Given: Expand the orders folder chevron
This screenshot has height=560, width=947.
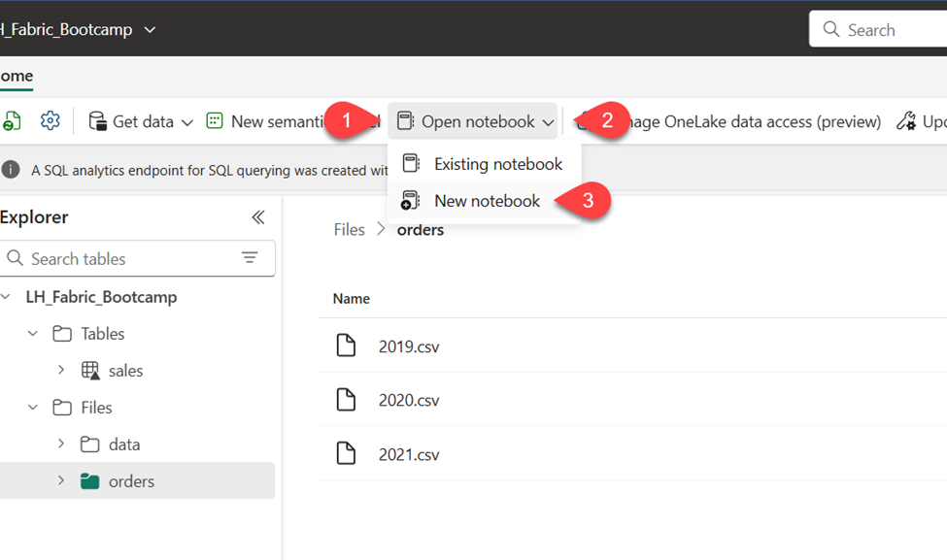Looking at the screenshot, I should (61, 480).
